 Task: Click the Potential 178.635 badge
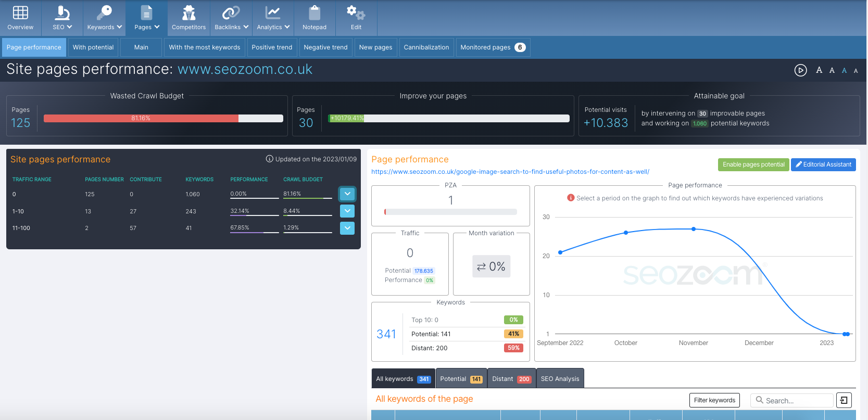pos(424,271)
